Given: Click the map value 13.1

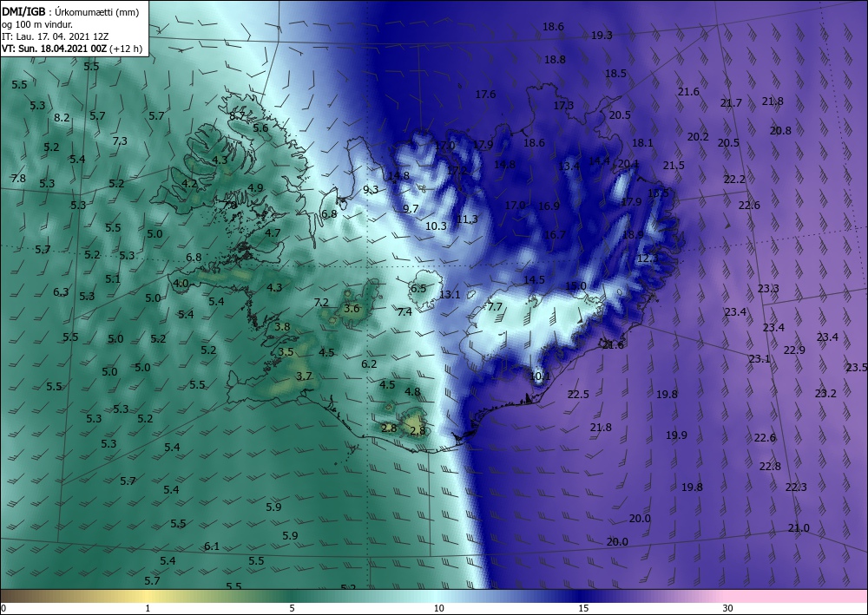Looking at the screenshot, I should pos(450,295).
